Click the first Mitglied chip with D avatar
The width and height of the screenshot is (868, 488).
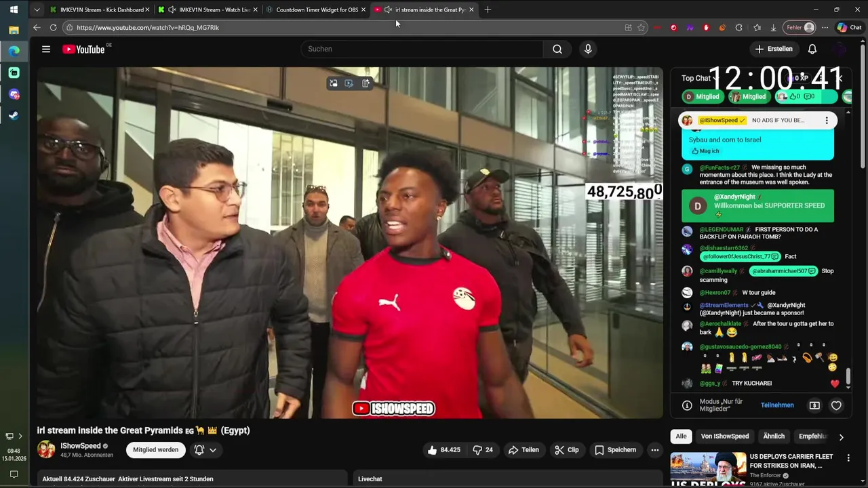click(702, 97)
